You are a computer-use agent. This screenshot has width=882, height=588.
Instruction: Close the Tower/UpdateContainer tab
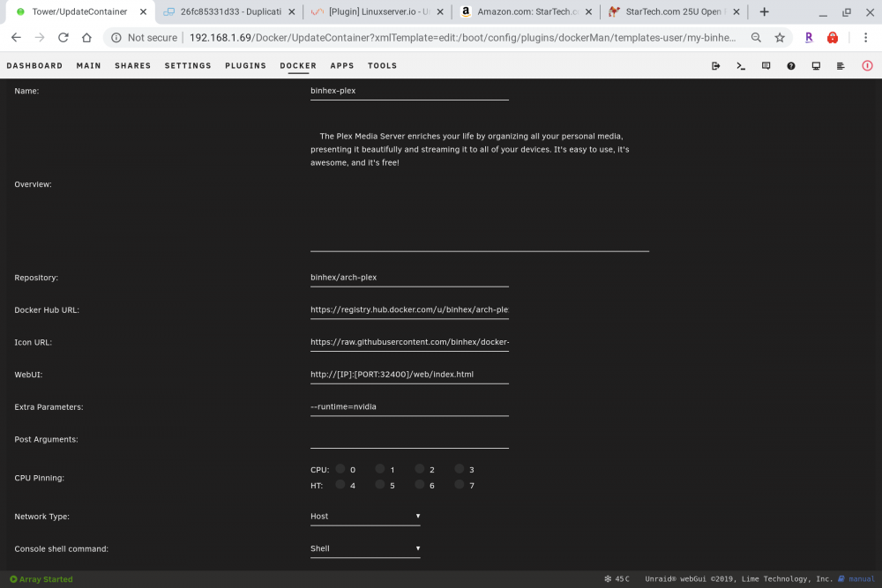[x=143, y=11]
